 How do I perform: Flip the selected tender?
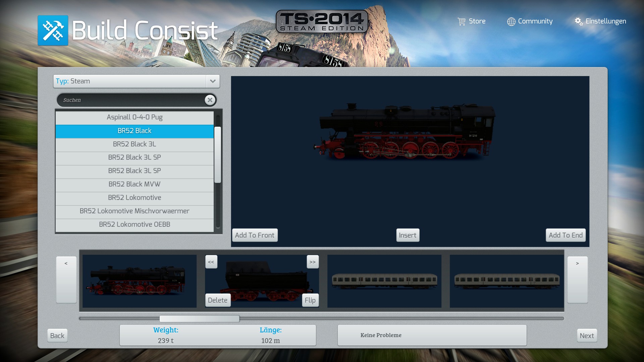310,300
